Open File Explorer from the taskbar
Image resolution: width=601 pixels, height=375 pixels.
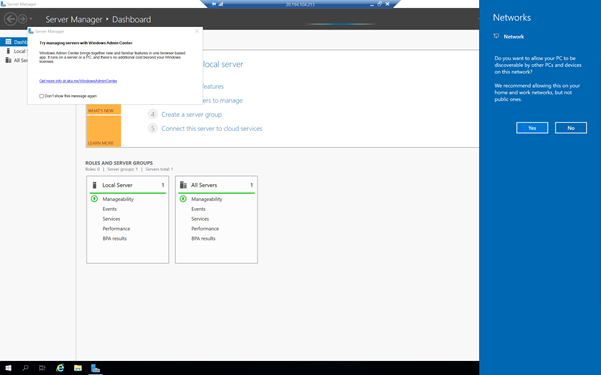click(x=78, y=368)
